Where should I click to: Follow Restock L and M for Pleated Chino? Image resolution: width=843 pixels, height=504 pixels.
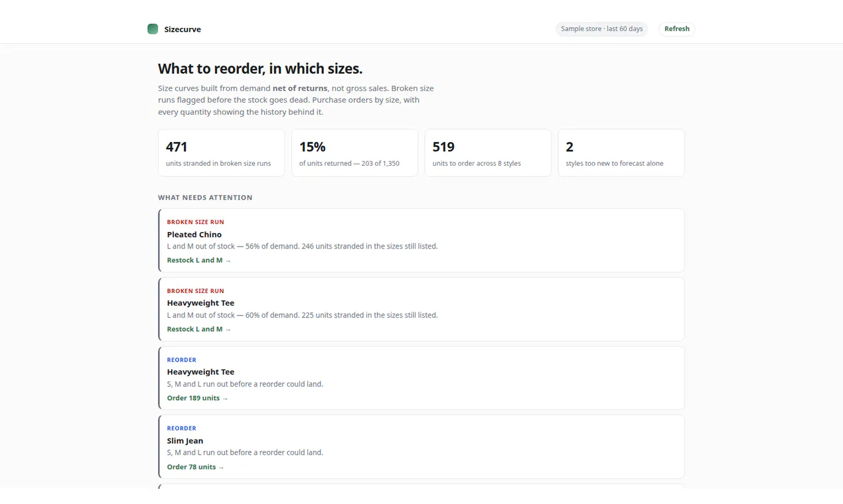(x=199, y=261)
